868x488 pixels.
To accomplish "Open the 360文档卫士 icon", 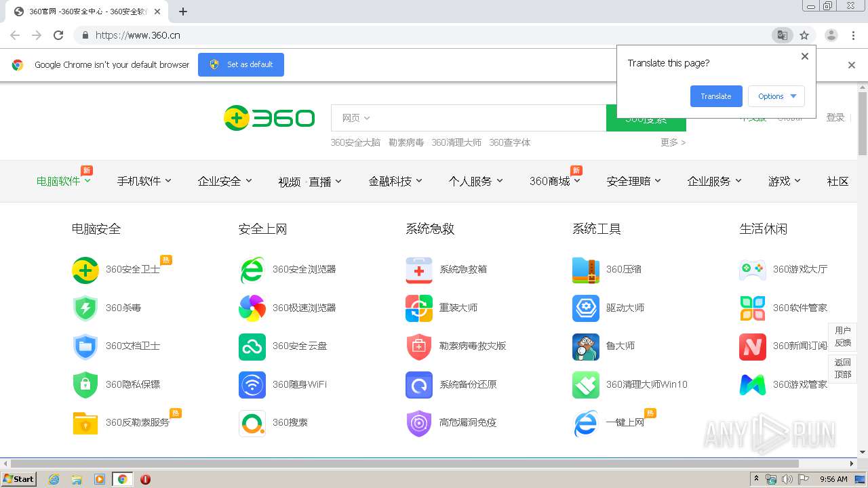I will [85, 346].
